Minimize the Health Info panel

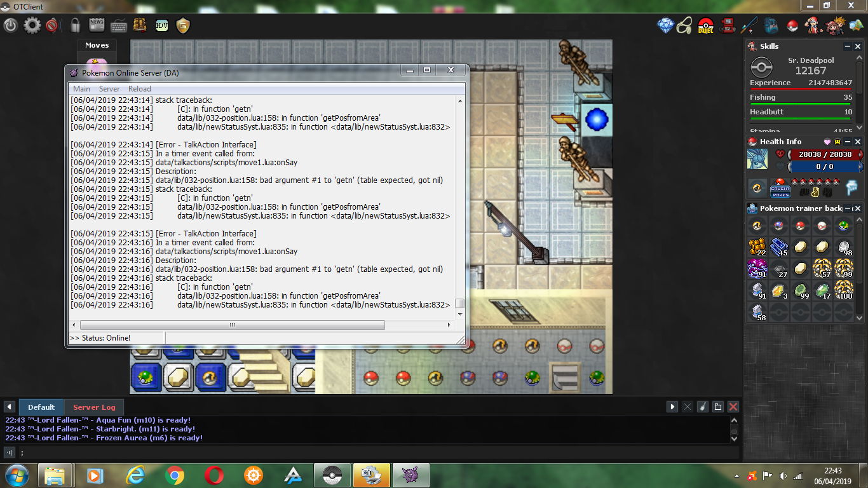pyautogui.click(x=848, y=142)
